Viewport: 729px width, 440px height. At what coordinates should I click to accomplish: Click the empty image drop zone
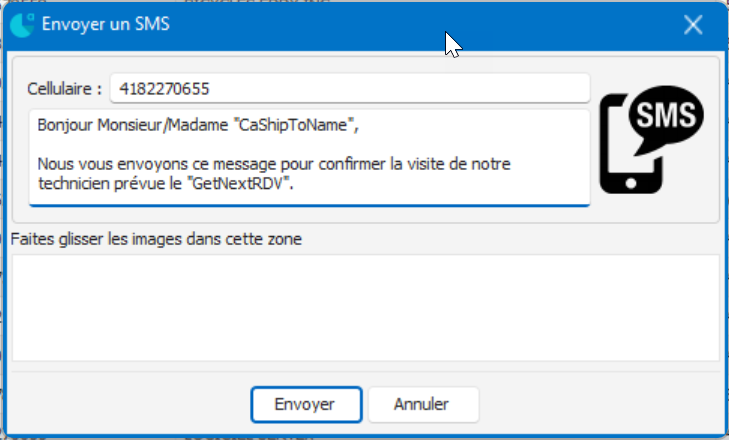click(364, 307)
